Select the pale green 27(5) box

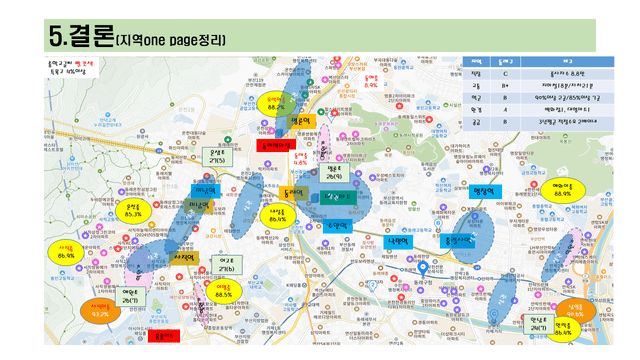click(x=218, y=157)
